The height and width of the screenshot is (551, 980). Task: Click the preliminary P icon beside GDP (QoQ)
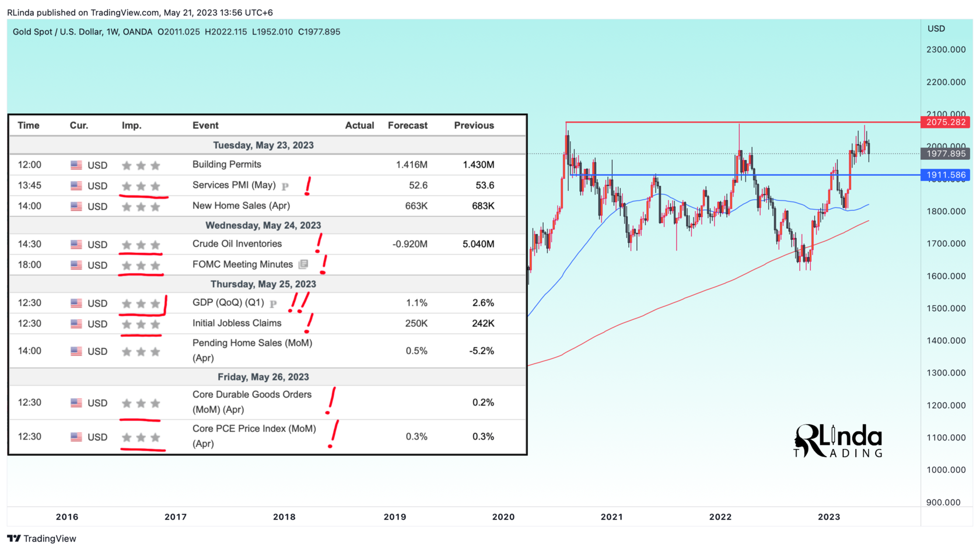274,304
